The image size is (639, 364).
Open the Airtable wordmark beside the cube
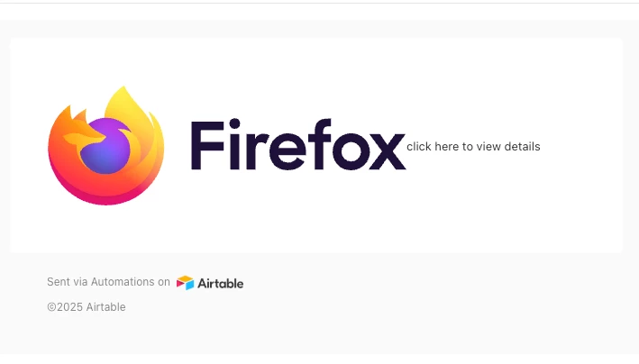221,283
